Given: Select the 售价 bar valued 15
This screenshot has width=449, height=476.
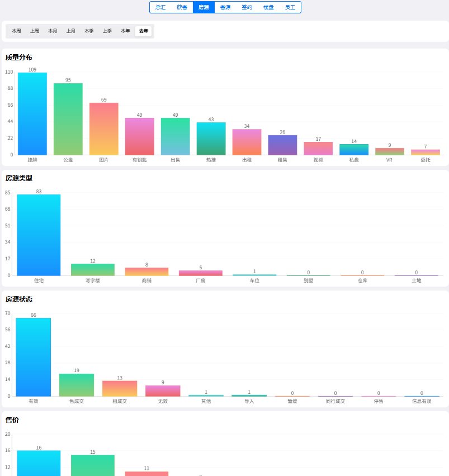Looking at the screenshot, I should pyautogui.click(x=93, y=465).
